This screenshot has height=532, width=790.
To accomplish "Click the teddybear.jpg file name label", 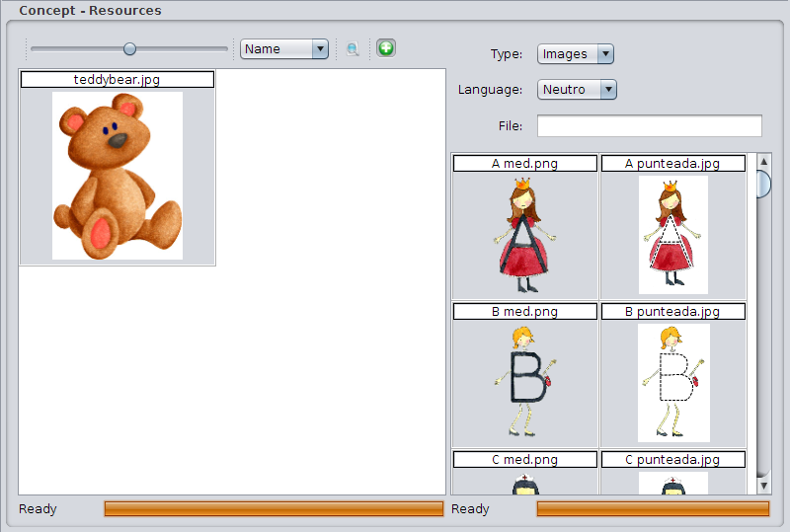I will tap(117, 80).
